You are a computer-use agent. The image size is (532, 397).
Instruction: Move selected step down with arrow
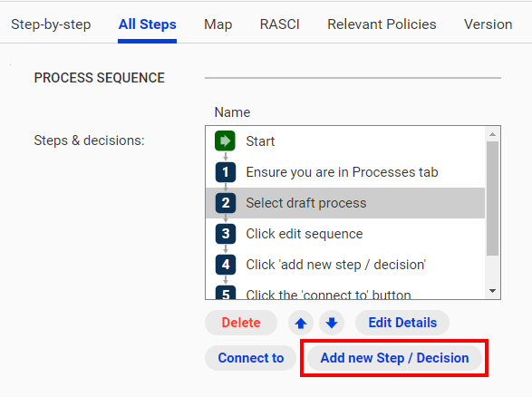332,323
